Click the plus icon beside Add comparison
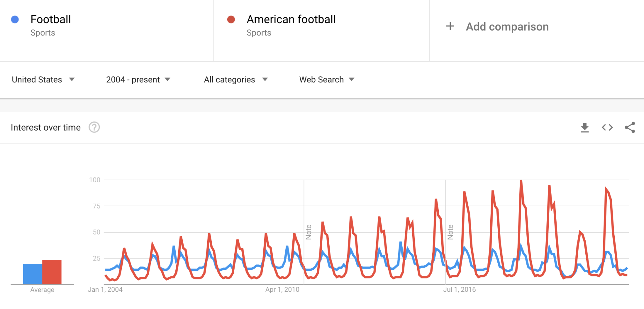The width and height of the screenshot is (644, 309). pyautogui.click(x=450, y=26)
